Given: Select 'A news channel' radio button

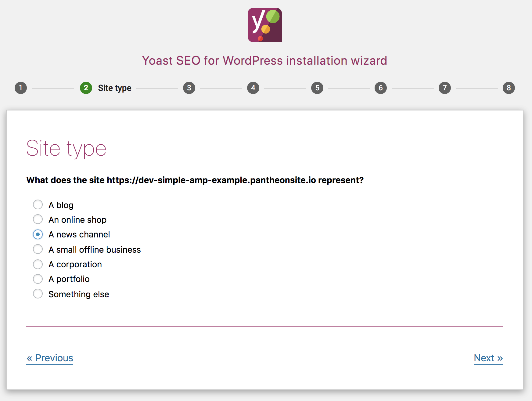Looking at the screenshot, I should coord(38,234).
